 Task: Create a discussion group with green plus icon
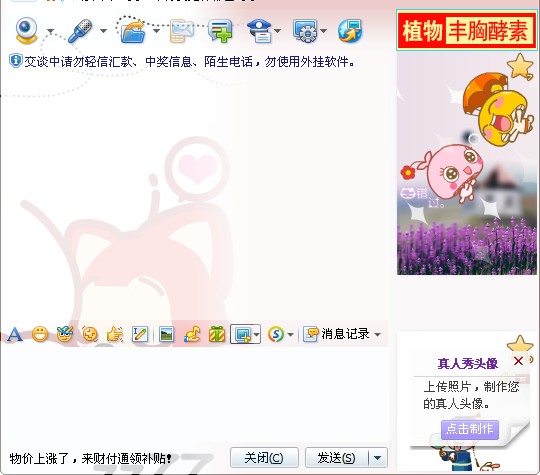[x=220, y=31]
